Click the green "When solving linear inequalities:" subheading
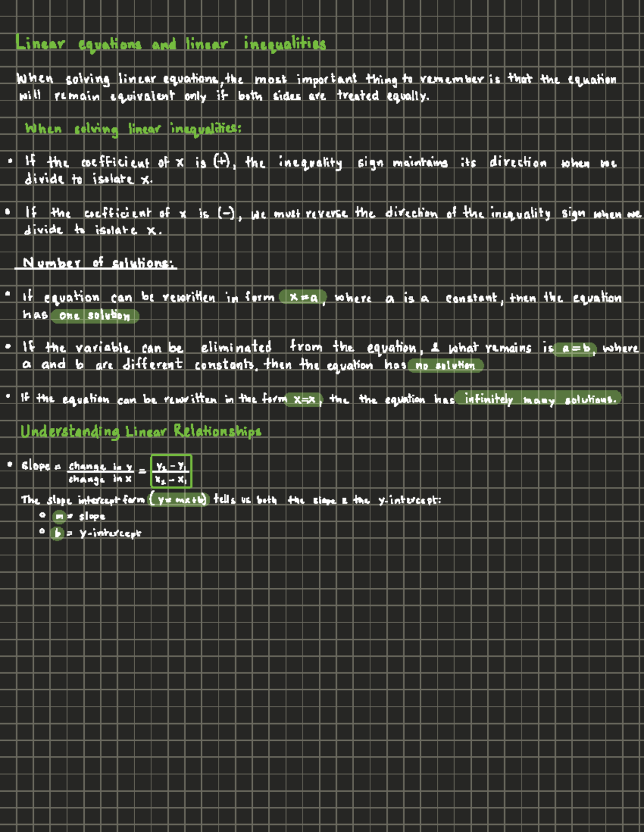Viewport: 644px width, 832px height. pyautogui.click(x=133, y=129)
